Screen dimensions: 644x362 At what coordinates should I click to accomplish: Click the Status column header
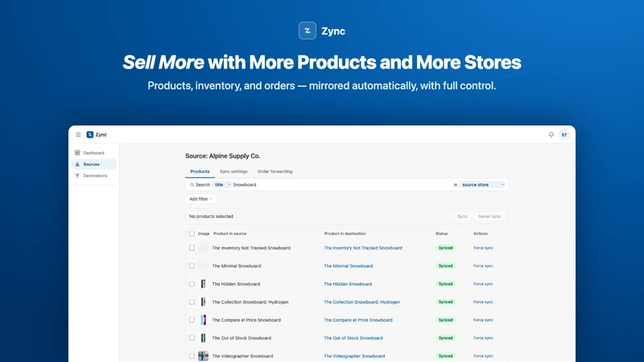click(441, 233)
